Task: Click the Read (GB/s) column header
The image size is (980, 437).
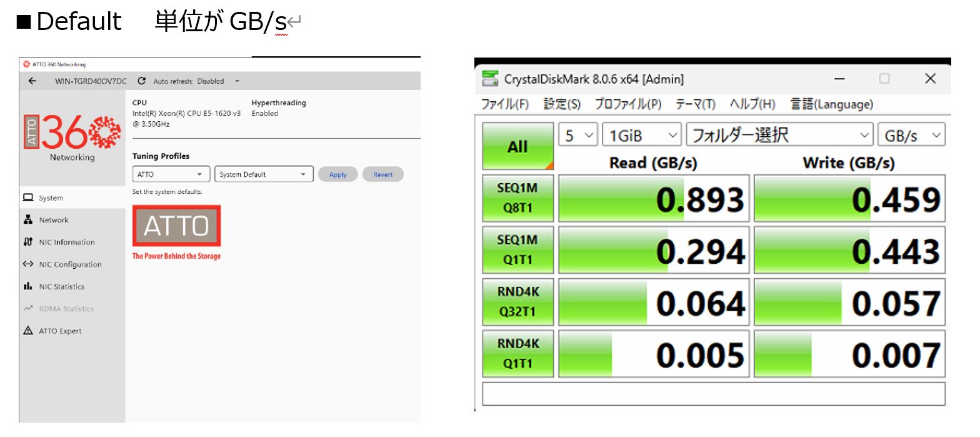Action: (653, 163)
